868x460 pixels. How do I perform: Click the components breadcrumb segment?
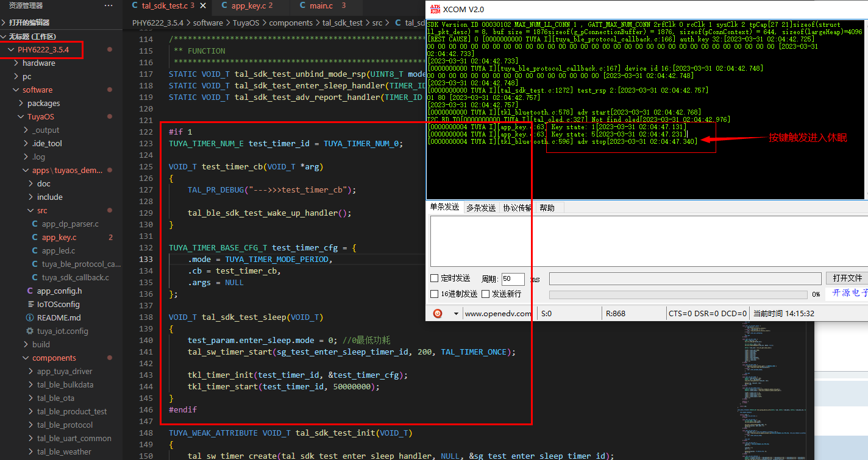291,23
